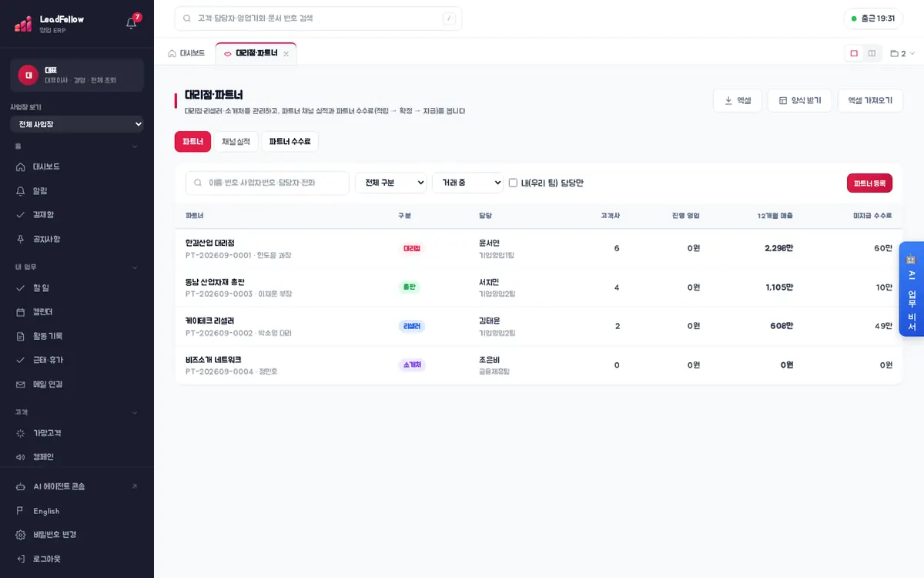The width and height of the screenshot is (924, 578).
Task: Open the 비즈소개 네트워크 partner row
Action: [538, 365]
